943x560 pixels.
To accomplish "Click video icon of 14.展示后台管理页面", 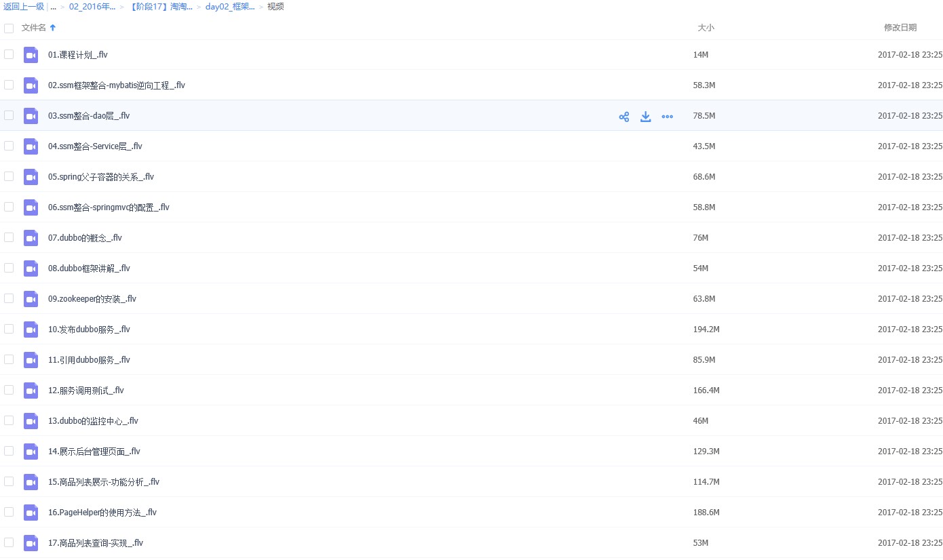I will pyautogui.click(x=31, y=452).
